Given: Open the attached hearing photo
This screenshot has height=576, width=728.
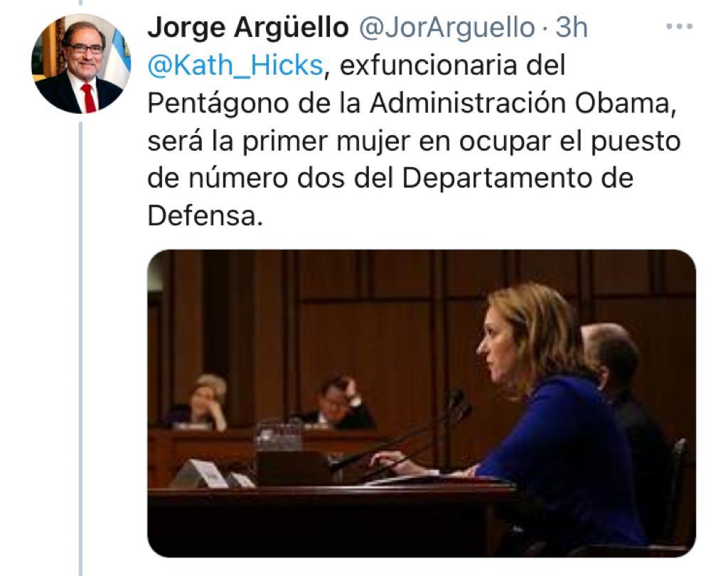Looking at the screenshot, I should tap(422, 403).
